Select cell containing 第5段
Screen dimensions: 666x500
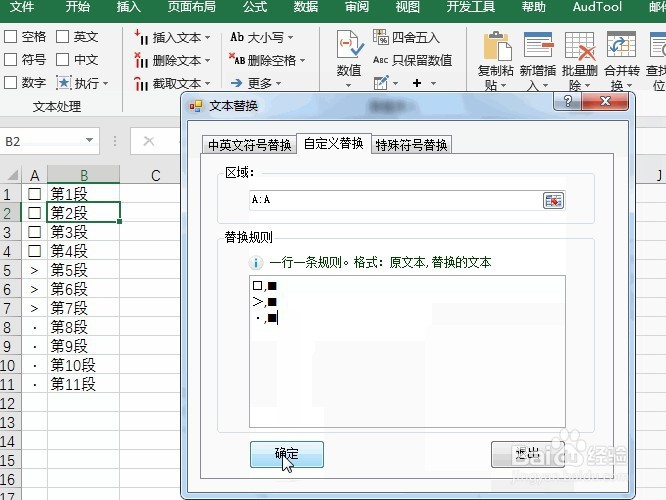pyautogui.click(x=83, y=270)
